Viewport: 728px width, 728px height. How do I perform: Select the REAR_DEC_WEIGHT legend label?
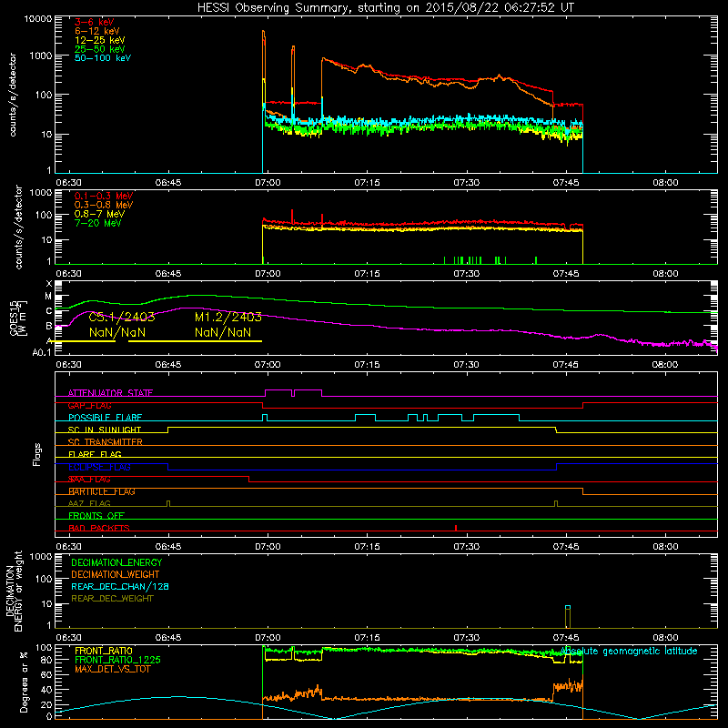click(x=112, y=599)
